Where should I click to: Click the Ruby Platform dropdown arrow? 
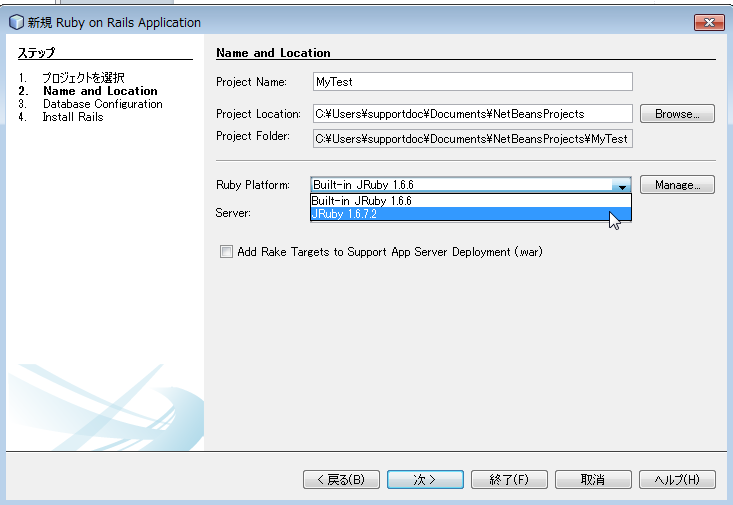pos(622,185)
